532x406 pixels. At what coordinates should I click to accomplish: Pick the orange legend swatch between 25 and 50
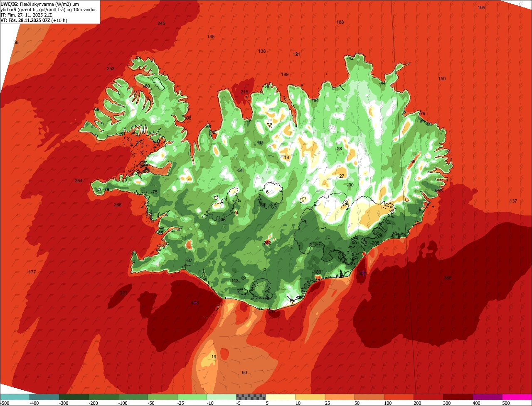coord(340,397)
